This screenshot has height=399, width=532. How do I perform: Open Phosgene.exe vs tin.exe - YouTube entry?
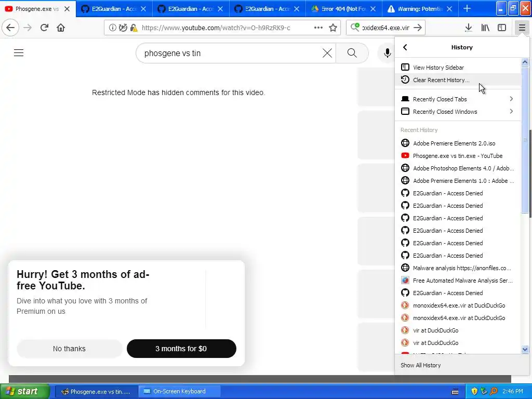click(x=457, y=156)
